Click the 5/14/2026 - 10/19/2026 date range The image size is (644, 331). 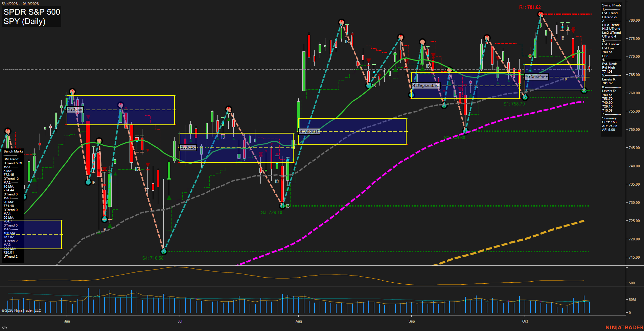coord(20,4)
